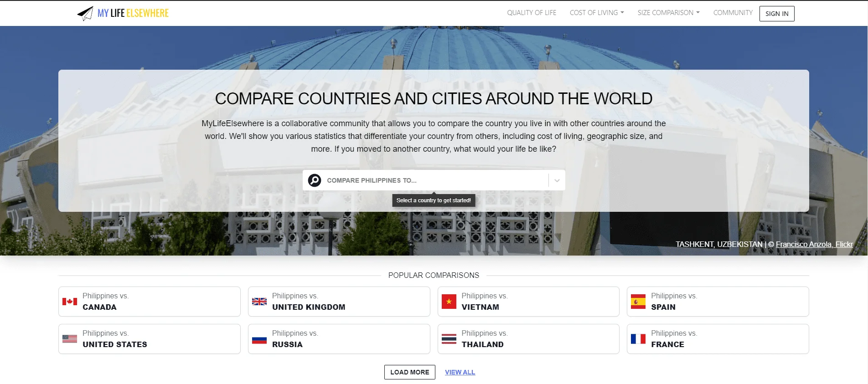Follow the View All link
This screenshot has height=384, width=868.
click(x=460, y=372)
